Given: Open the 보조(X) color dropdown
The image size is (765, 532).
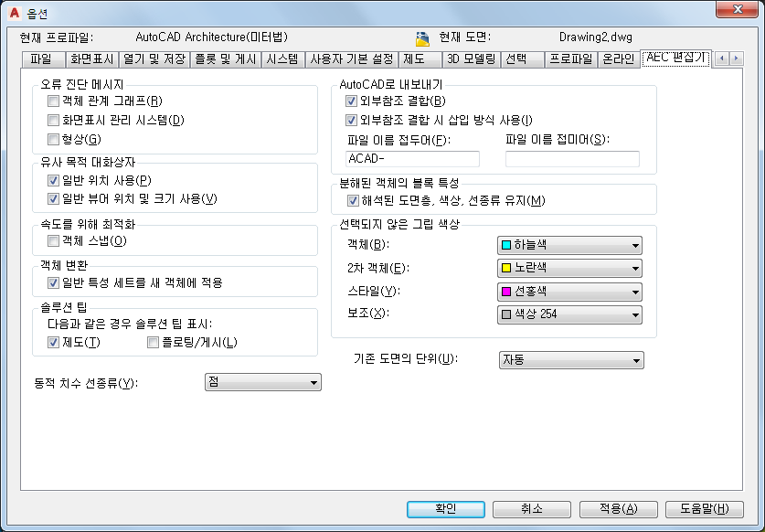Looking at the screenshot, I should (x=569, y=314).
